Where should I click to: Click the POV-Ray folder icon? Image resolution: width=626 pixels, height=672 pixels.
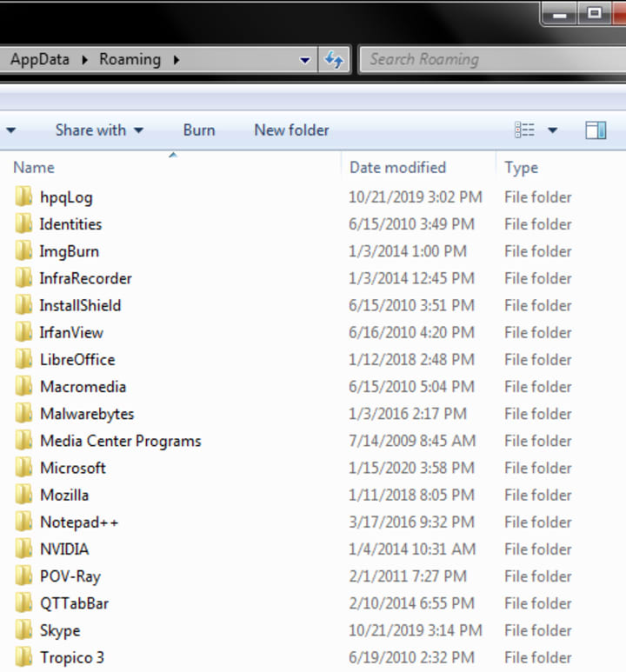coord(23,576)
